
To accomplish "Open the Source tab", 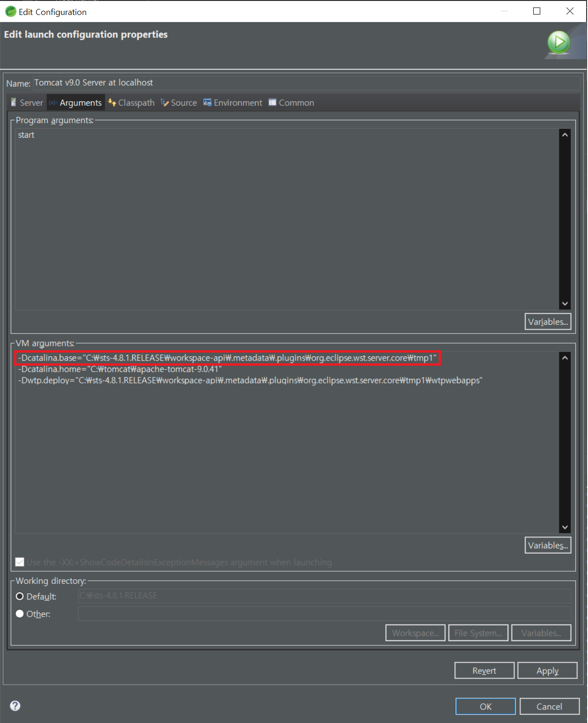I will pos(179,103).
